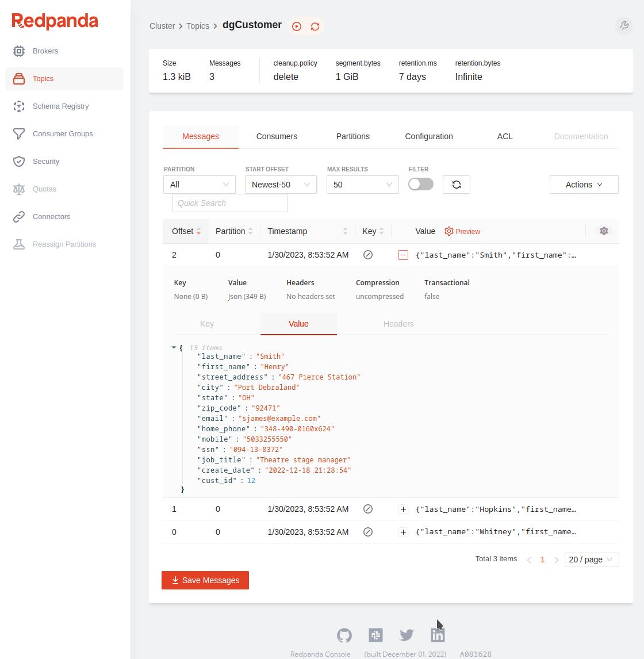Go to previous page arrow in pagination

coord(529,560)
